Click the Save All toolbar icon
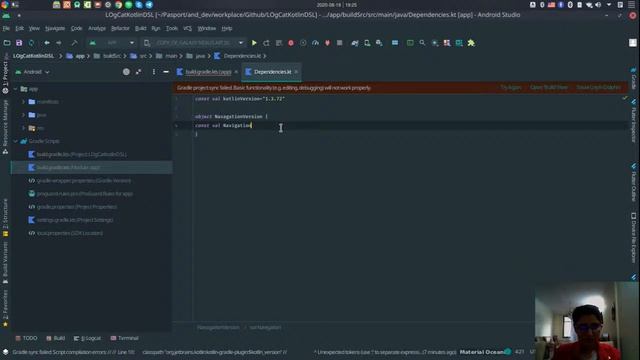This screenshot has width=640, height=360. (x=19, y=43)
